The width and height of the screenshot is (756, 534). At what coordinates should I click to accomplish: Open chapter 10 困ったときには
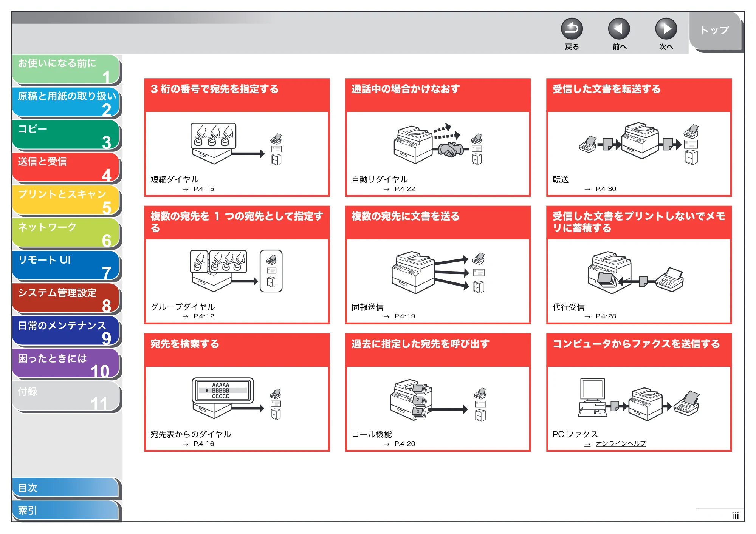[x=66, y=364]
